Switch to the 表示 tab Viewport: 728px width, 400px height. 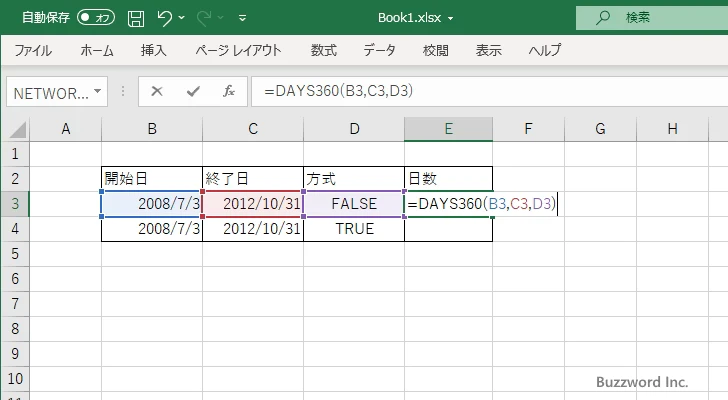[488, 50]
